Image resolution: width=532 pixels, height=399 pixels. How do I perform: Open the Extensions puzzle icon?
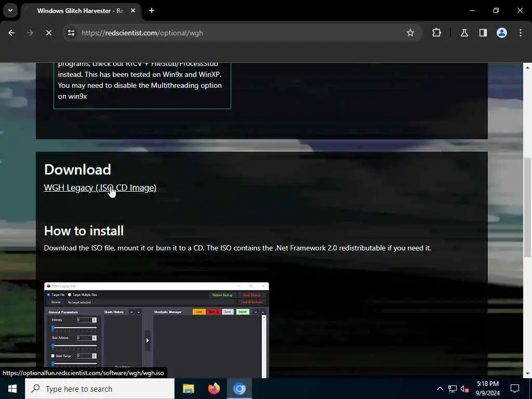(436, 33)
